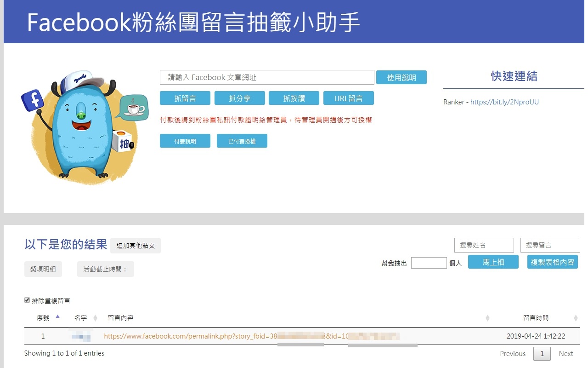Click the 抓分享 fetch shares button
Screen dimensions: 588x368
click(x=240, y=98)
